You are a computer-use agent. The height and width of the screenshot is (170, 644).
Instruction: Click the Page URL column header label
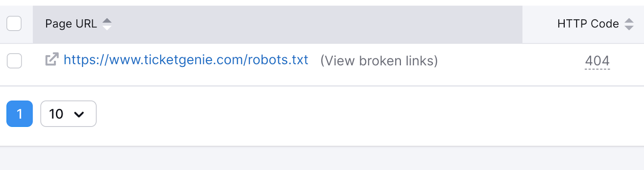tap(71, 24)
